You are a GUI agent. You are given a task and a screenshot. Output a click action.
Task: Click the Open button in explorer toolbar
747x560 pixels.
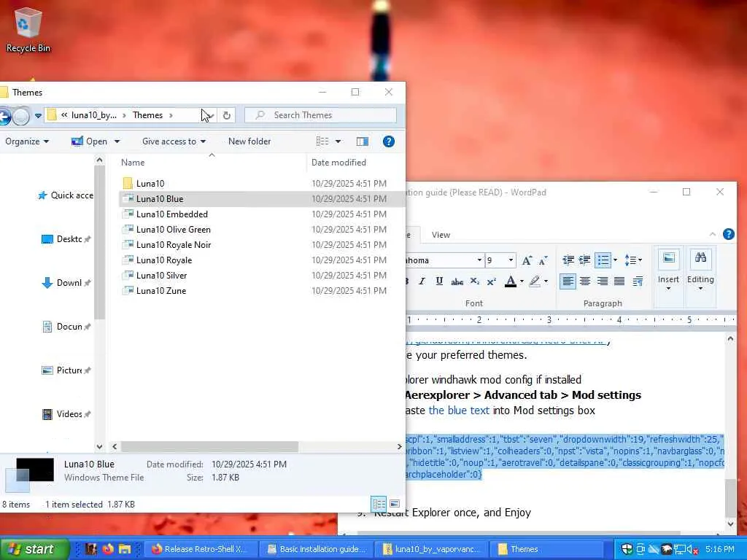pyautogui.click(x=90, y=141)
